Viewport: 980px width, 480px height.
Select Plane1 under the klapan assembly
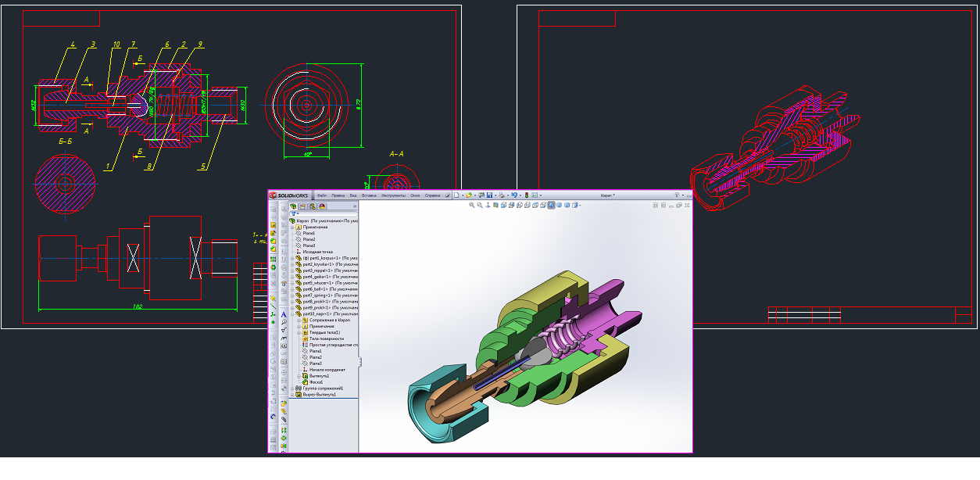[x=306, y=233]
